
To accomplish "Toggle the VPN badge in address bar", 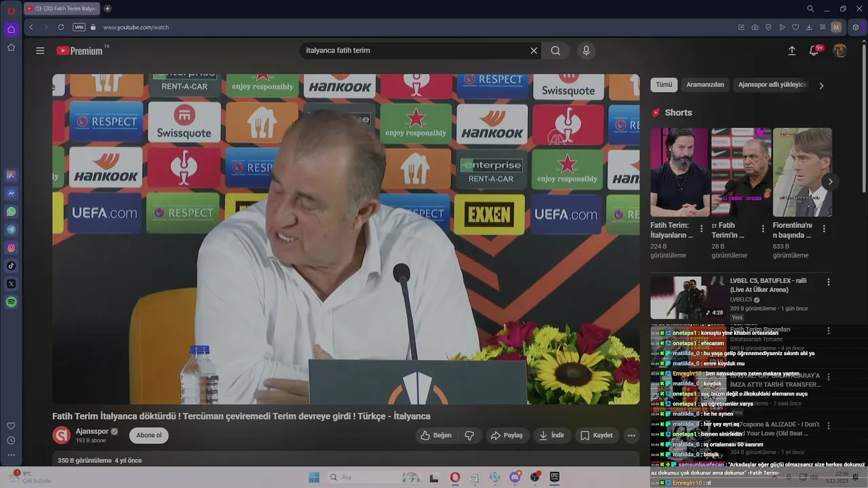I will [x=79, y=27].
